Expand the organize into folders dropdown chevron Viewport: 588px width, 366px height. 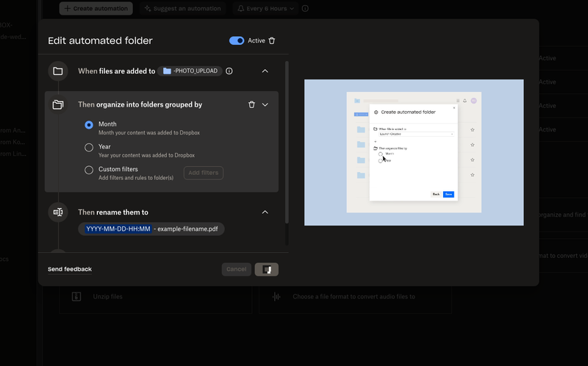pyautogui.click(x=265, y=105)
